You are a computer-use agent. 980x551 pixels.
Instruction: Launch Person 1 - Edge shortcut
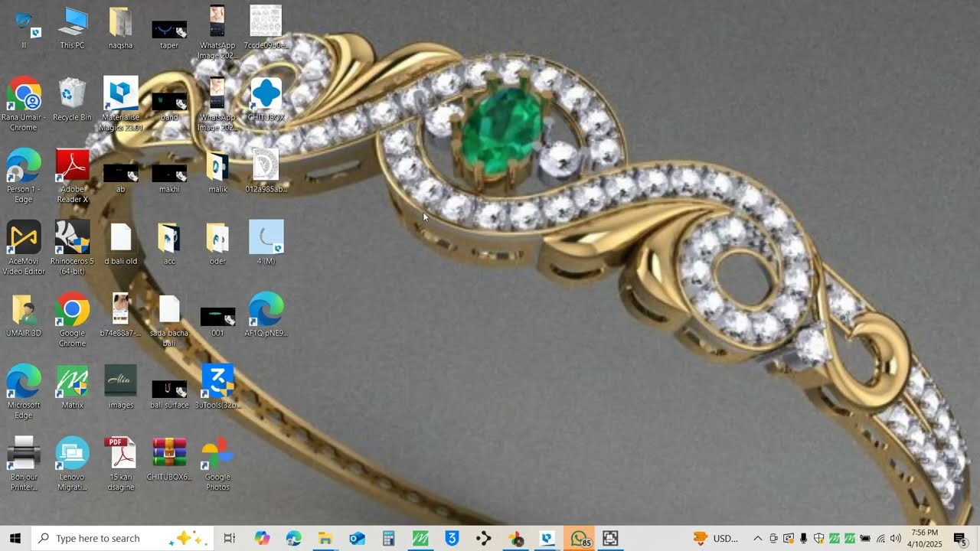coord(24,177)
